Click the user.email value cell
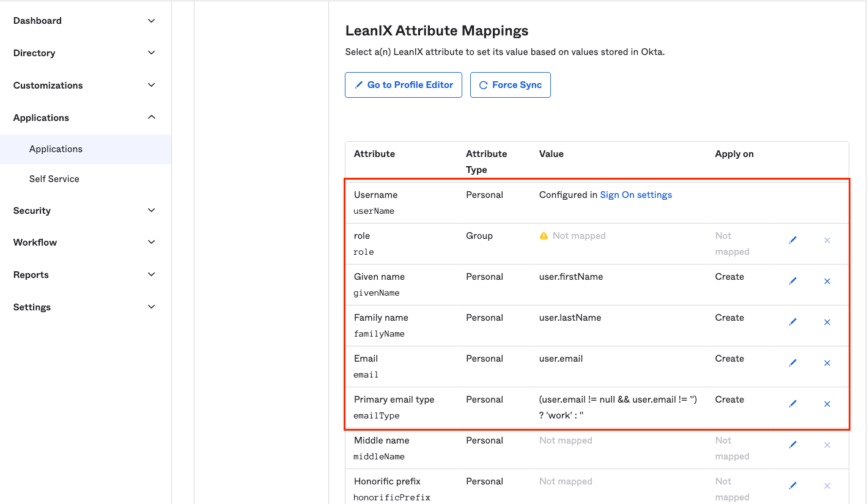867x504 pixels. tap(561, 359)
